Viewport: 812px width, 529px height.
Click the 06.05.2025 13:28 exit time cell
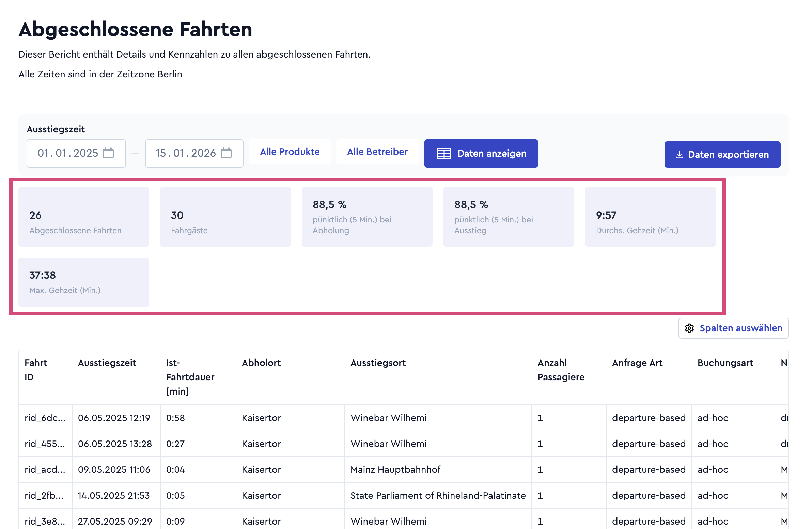point(116,444)
